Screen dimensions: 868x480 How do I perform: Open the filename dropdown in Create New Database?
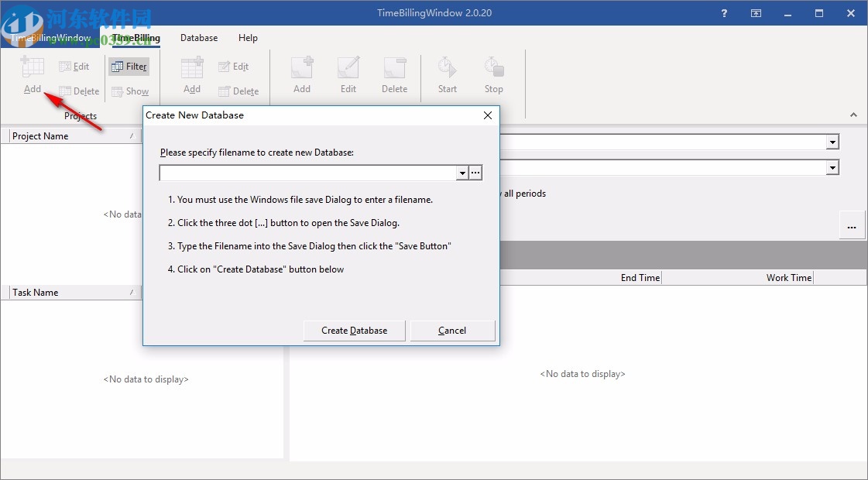pyautogui.click(x=461, y=172)
